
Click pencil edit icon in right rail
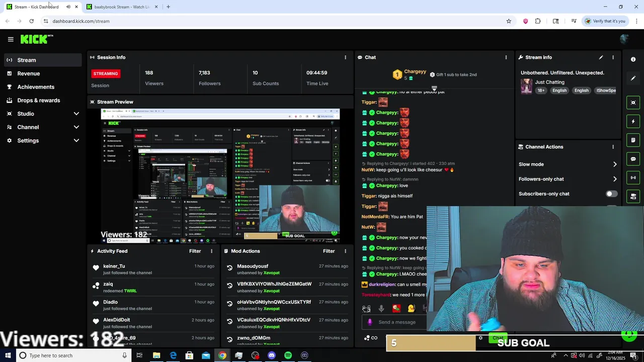(633, 78)
